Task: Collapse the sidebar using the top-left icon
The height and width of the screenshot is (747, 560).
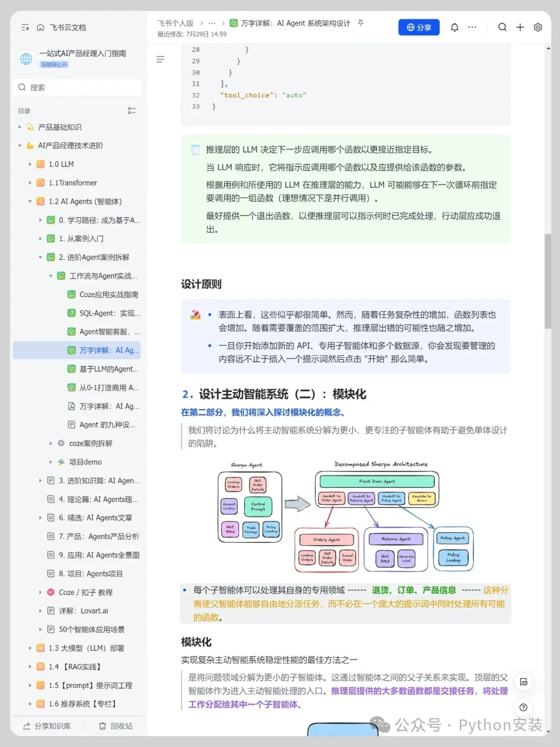Action: [x=24, y=27]
